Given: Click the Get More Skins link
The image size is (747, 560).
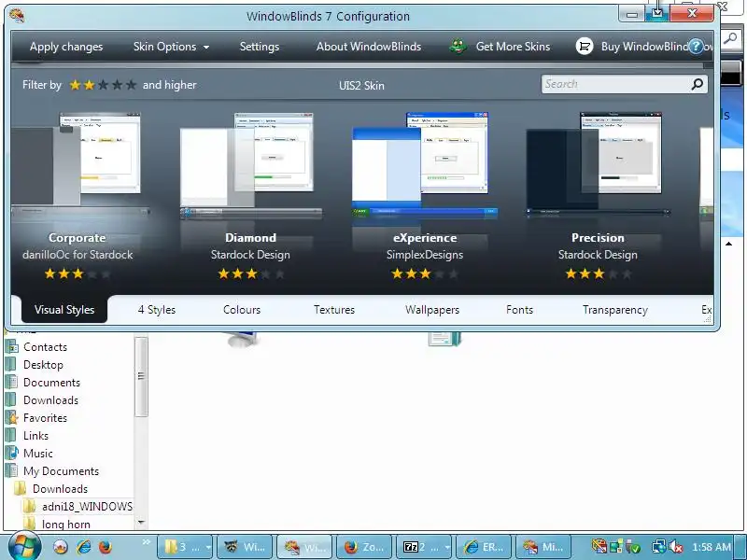Looking at the screenshot, I should pyautogui.click(x=513, y=47).
